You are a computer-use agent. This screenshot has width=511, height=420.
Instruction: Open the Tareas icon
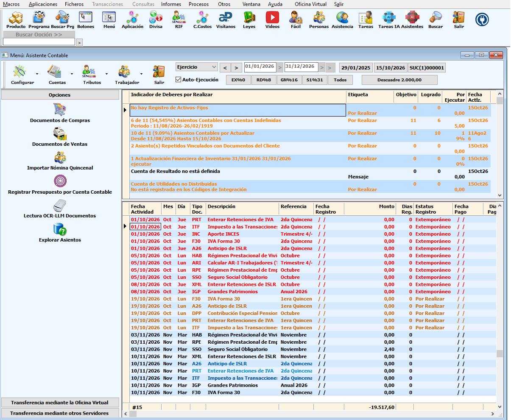(x=366, y=20)
